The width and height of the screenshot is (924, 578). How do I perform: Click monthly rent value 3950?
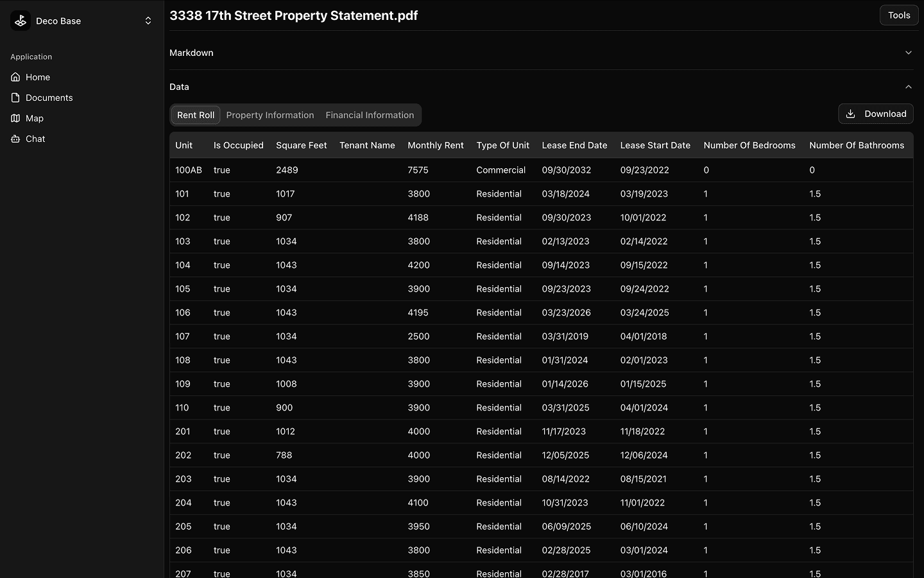pyautogui.click(x=418, y=527)
